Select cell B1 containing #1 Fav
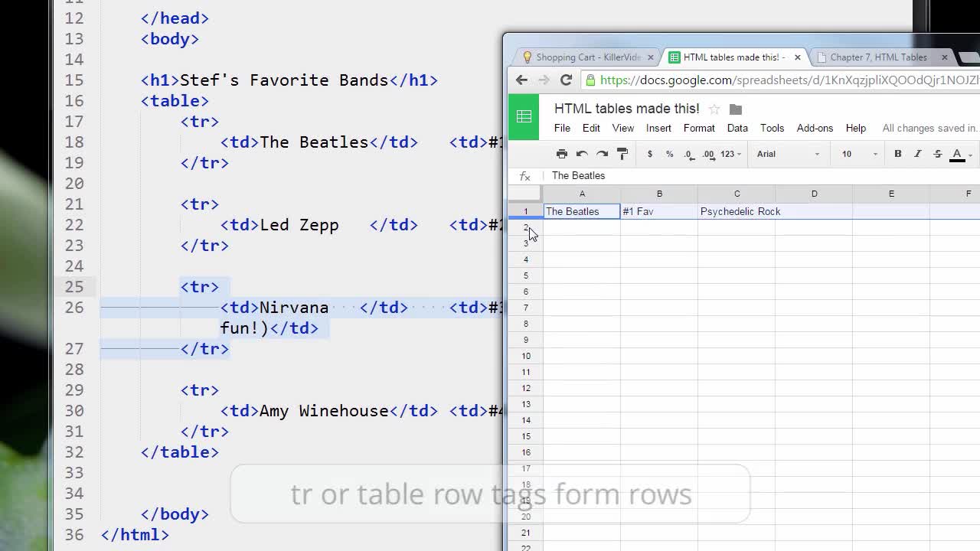The height and width of the screenshot is (551, 980). pyautogui.click(x=659, y=211)
